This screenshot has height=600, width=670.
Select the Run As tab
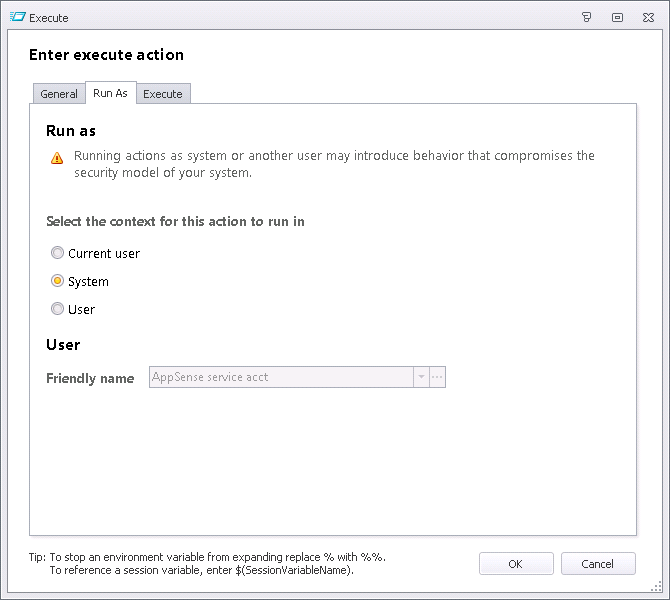[110, 93]
